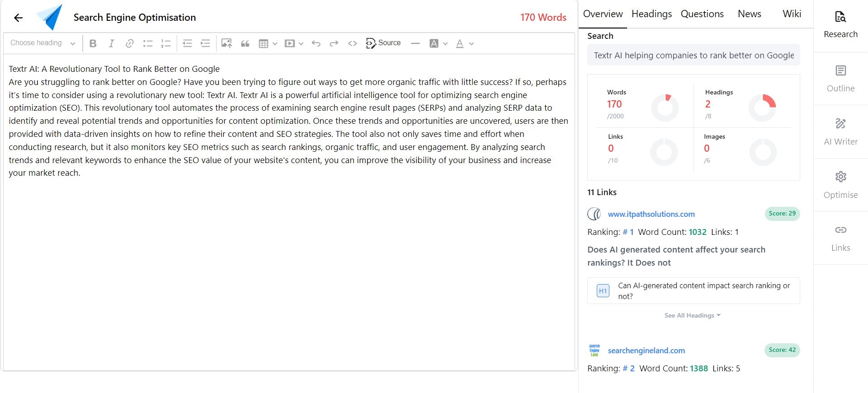
Task: Insert inline code with angle brackets icon
Action: coord(353,43)
